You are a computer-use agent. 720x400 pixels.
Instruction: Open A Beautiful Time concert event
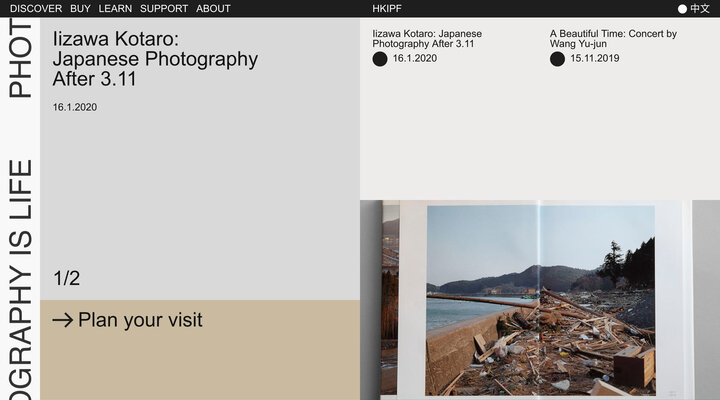pos(613,39)
